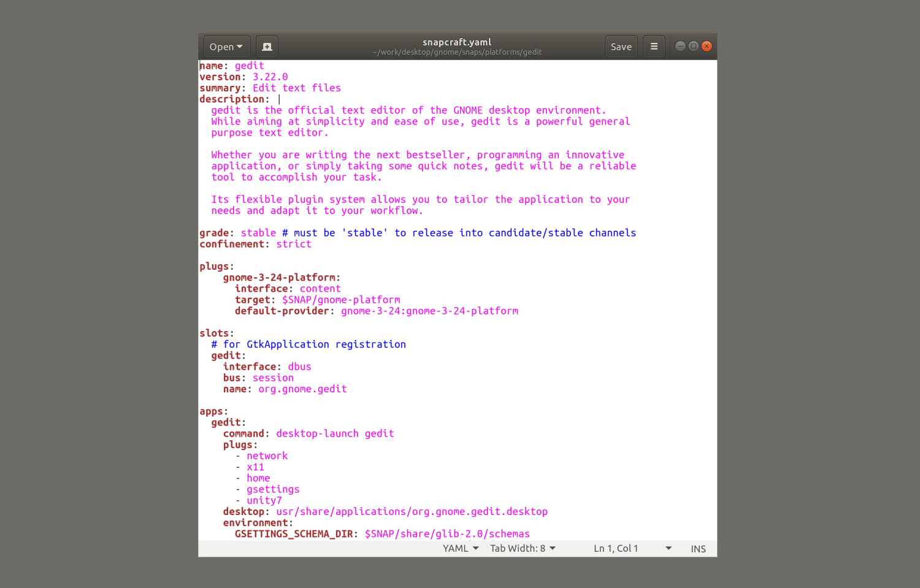The height and width of the screenshot is (588, 920).
Task: Click the 'desktop: usr/share/applications' line
Action: pyautogui.click(x=385, y=511)
